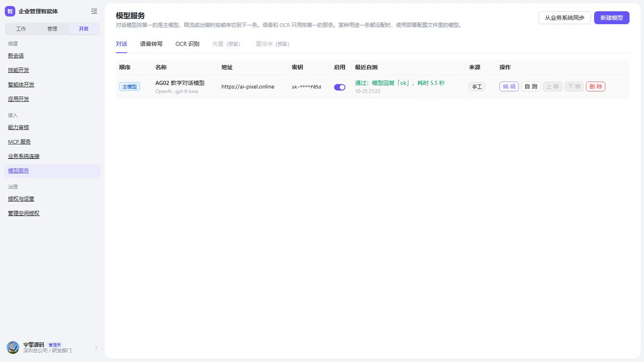Viewport: 644px width, 362px height.
Task: Open the 语音转写 tab
Action: point(151,44)
